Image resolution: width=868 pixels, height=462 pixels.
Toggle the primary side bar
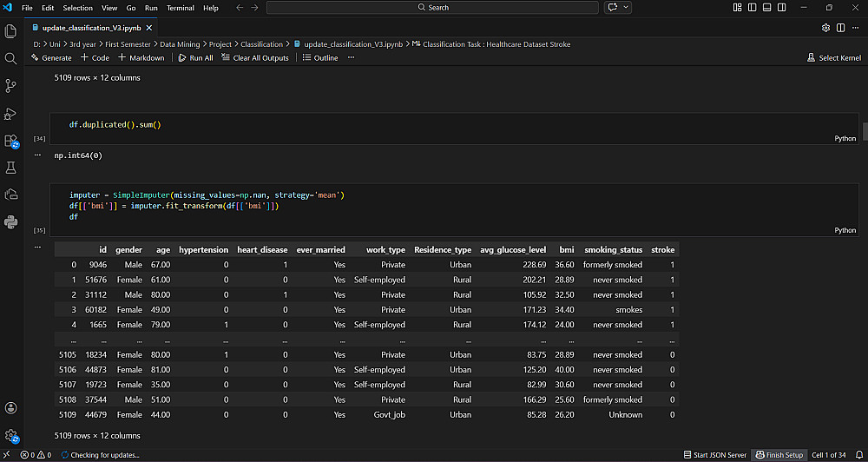pos(751,8)
